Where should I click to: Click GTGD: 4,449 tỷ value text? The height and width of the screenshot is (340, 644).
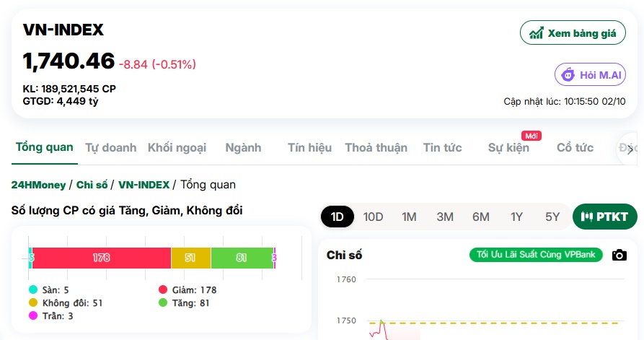click(x=61, y=101)
